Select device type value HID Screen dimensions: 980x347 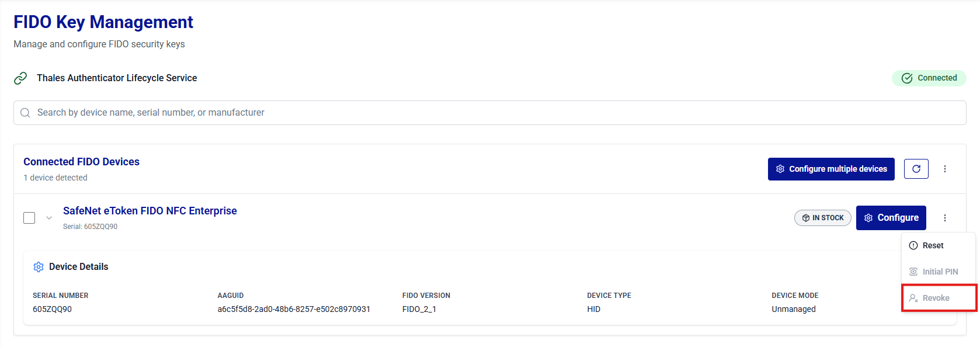click(x=593, y=309)
